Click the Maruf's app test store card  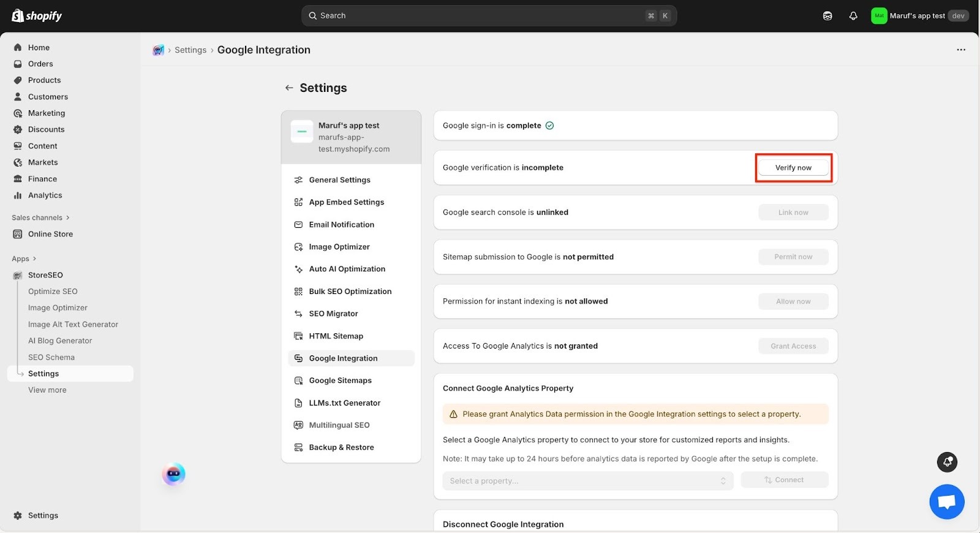coord(351,137)
